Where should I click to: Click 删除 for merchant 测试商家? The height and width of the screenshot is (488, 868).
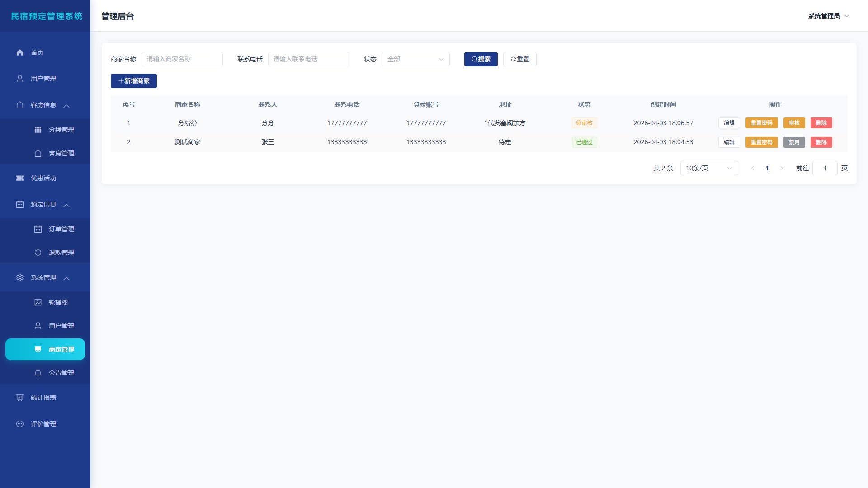821,142
